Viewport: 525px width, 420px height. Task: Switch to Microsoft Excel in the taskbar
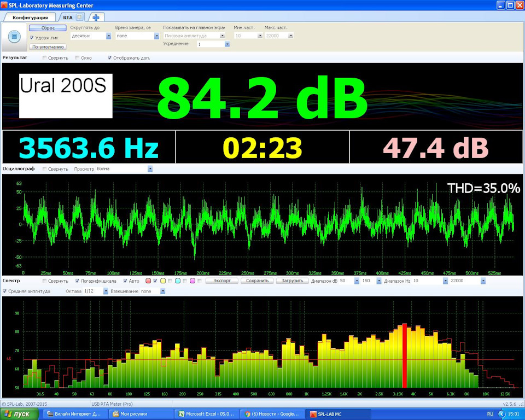pos(207,414)
